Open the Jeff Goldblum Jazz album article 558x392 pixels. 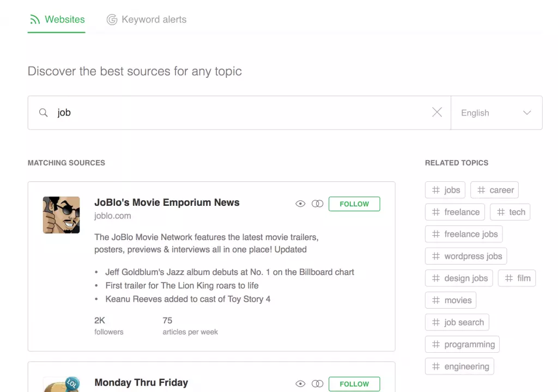[x=229, y=272]
